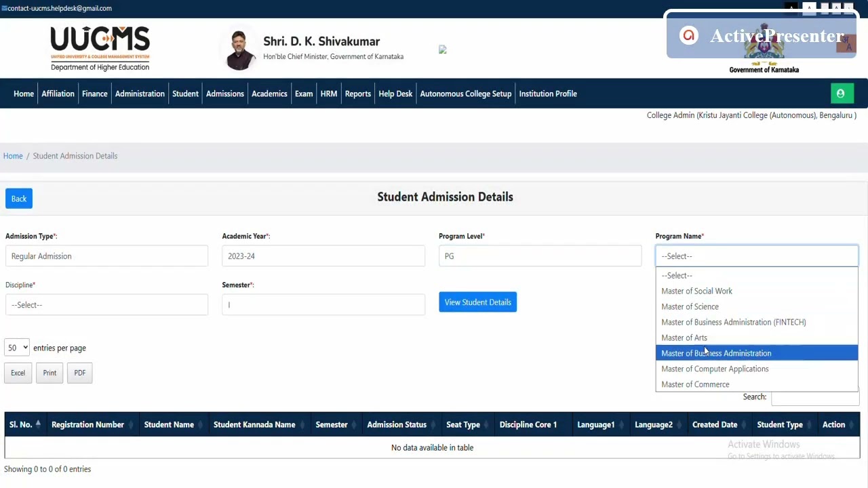Image resolution: width=868 pixels, height=488 pixels.
Task: Click the Back button
Action: 19,199
